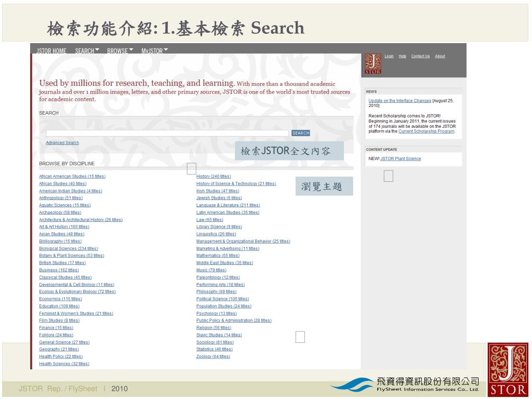Browse Management & Organizational Behavior discipline
Image resolution: width=532 pixels, height=399 pixels.
[243, 241]
